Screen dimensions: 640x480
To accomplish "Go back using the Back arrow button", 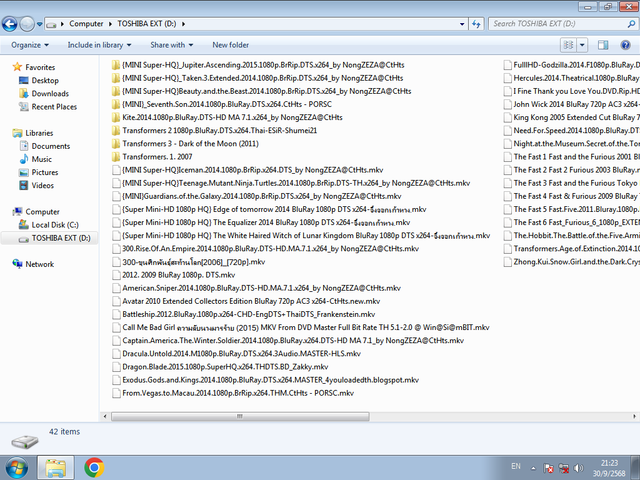I will (10, 24).
